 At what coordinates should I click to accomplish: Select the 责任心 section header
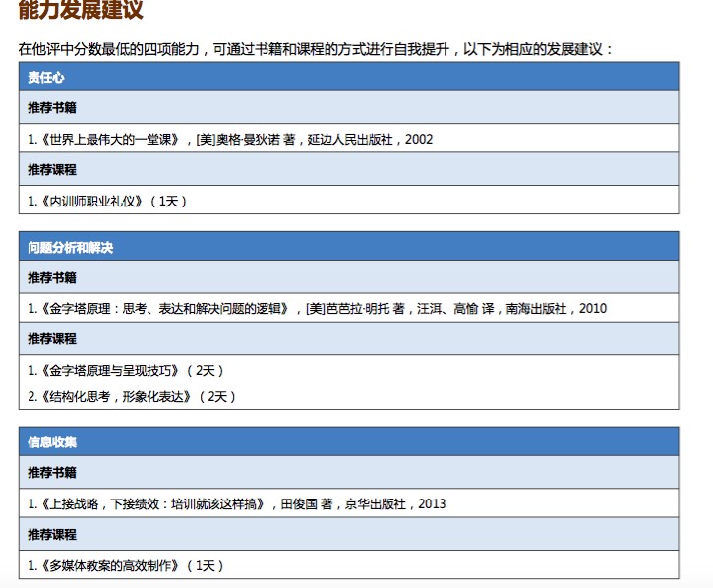(x=46, y=77)
